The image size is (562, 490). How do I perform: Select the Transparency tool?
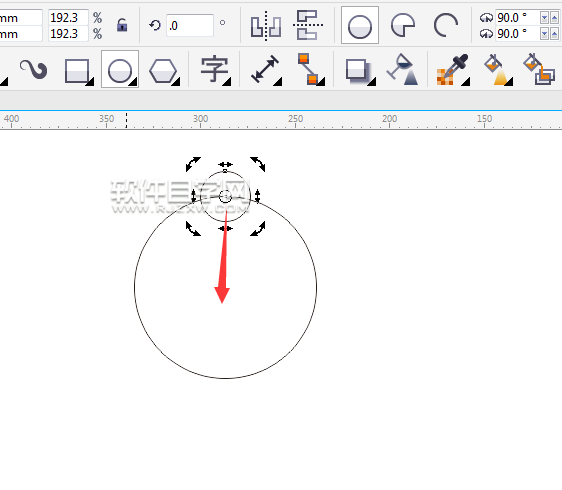pyautogui.click(x=404, y=69)
